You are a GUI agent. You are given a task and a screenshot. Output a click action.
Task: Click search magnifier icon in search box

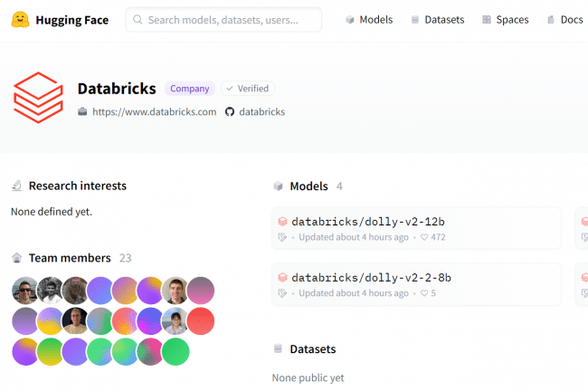click(137, 19)
